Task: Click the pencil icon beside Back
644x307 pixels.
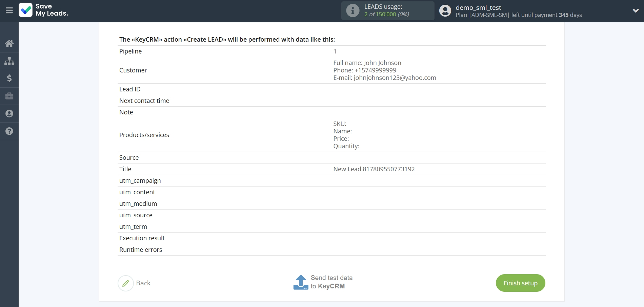Action: 126,283
